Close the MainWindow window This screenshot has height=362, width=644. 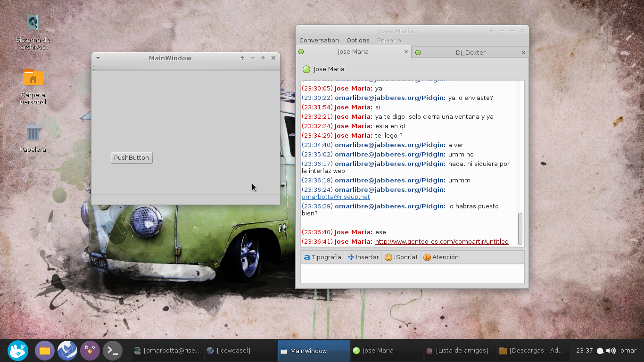pos(273,58)
